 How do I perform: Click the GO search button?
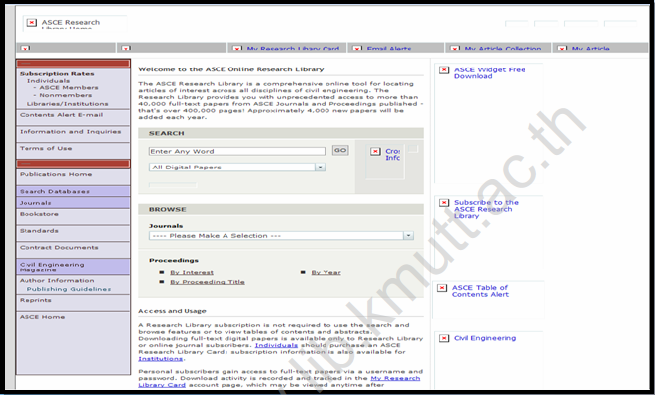click(x=340, y=150)
